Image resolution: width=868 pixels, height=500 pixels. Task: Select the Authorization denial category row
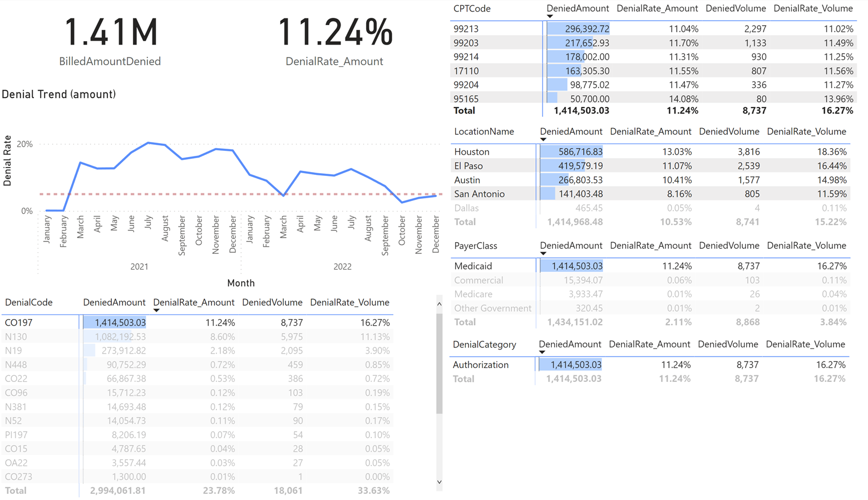tap(480, 365)
